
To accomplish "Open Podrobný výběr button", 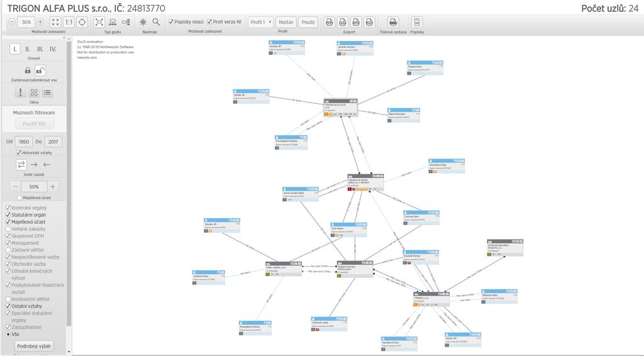I will coord(34,346).
